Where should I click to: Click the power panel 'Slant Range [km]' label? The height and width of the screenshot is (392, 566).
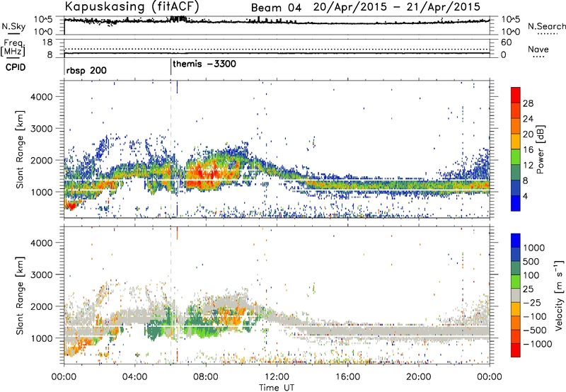[21, 149]
